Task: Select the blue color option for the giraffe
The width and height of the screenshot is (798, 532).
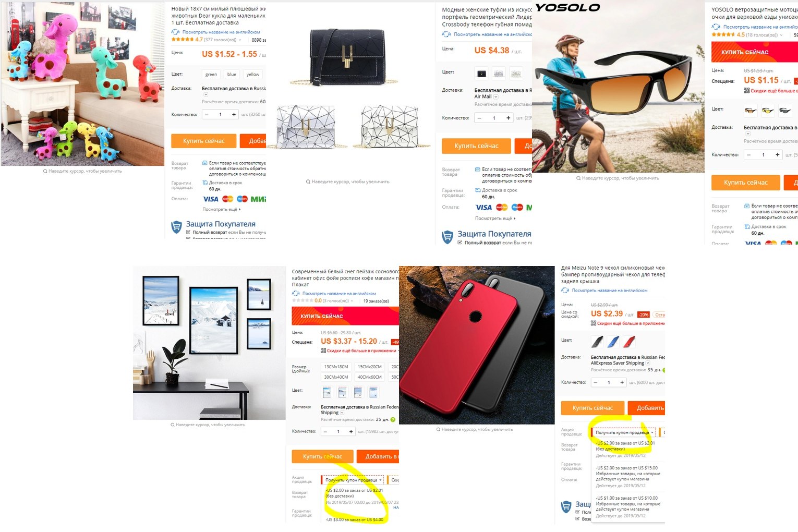Action: [x=232, y=74]
